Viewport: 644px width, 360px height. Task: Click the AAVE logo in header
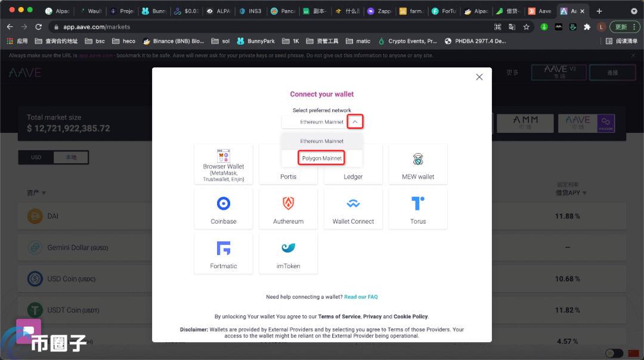point(25,73)
